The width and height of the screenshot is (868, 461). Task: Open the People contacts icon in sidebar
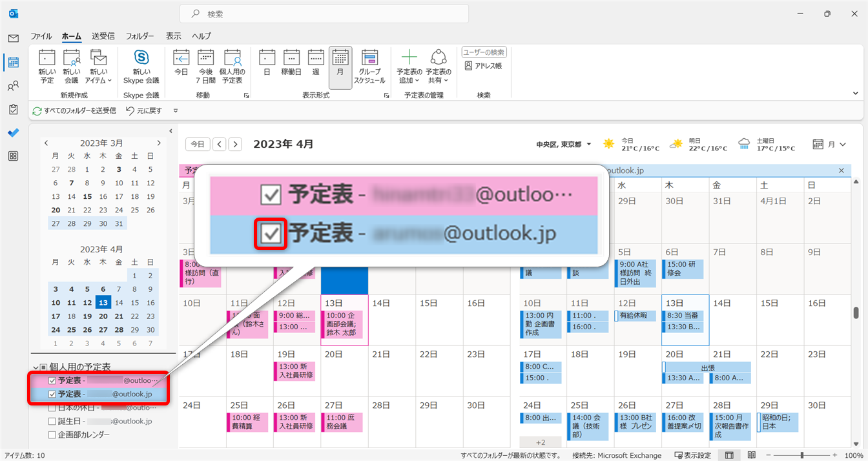tap(13, 86)
